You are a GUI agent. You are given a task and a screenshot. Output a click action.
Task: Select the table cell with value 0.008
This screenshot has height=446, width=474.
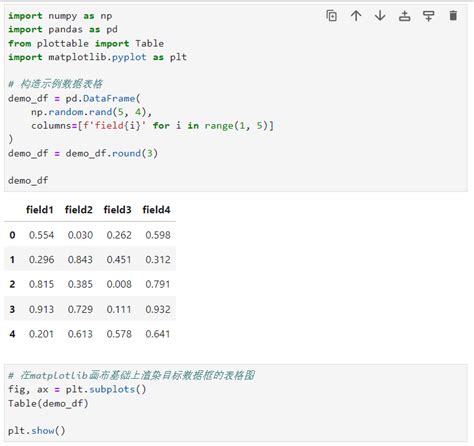pos(119,284)
